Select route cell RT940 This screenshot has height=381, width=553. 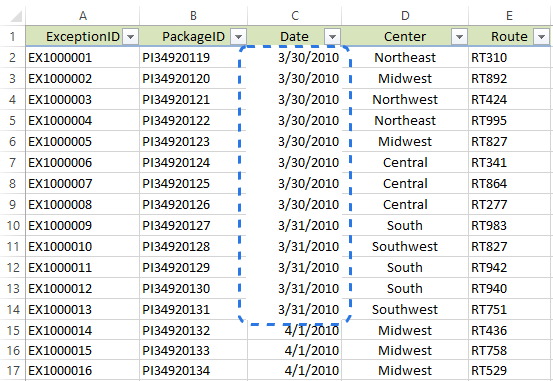(x=510, y=288)
